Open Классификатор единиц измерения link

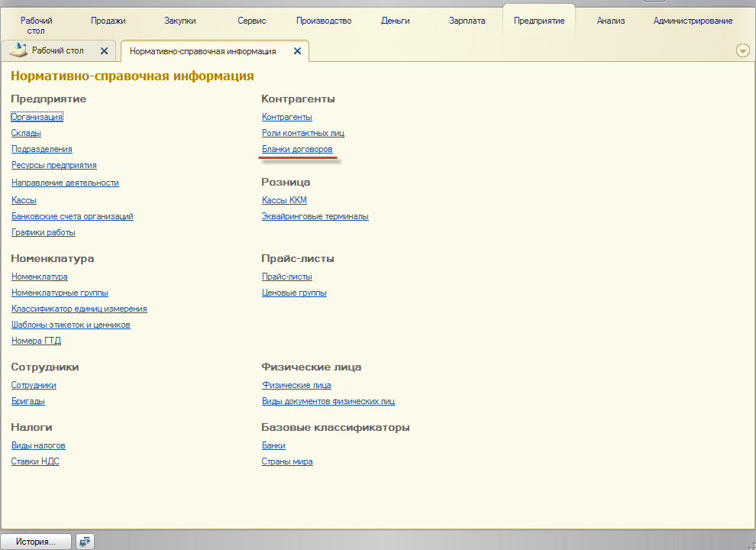click(x=79, y=309)
